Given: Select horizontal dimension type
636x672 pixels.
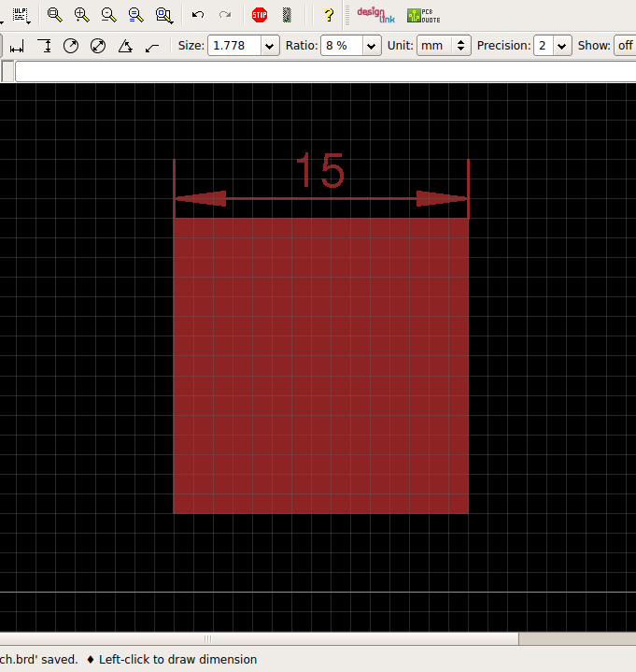Looking at the screenshot, I should coord(17,46).
